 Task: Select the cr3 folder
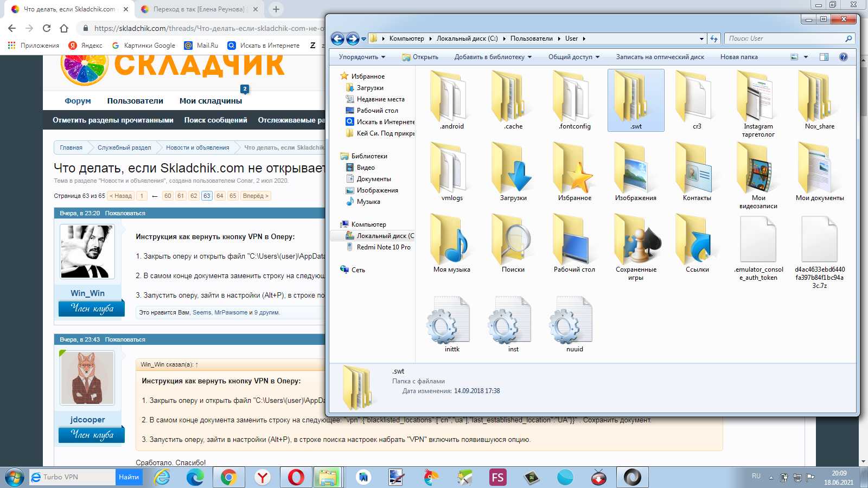(x=697, y=100)
